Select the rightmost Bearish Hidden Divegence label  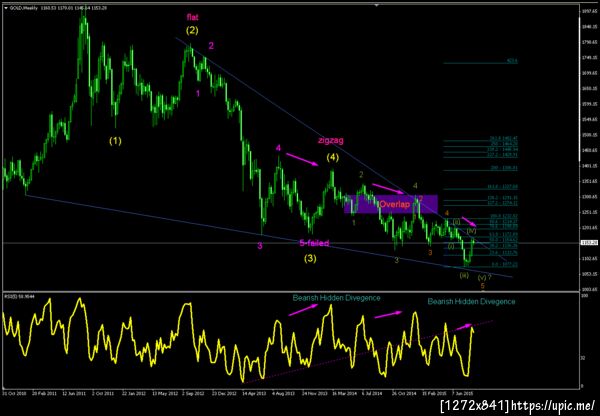pyautogui.click(x=471, y=302)
